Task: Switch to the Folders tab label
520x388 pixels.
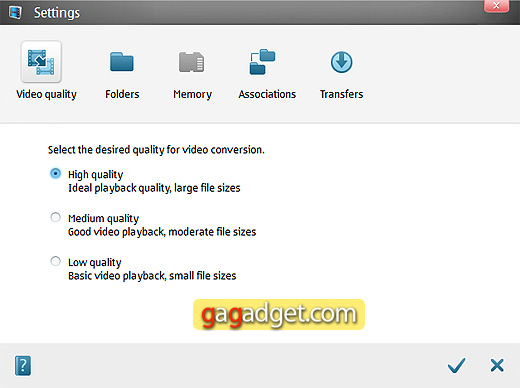Action: point(122,94)
